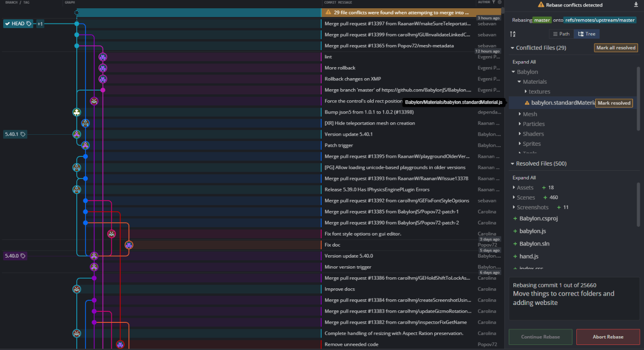Click the avatar on 'Remove unneeded code' commit
The height and width of the screenshot is (350, 644).
[x=120, y=344]
